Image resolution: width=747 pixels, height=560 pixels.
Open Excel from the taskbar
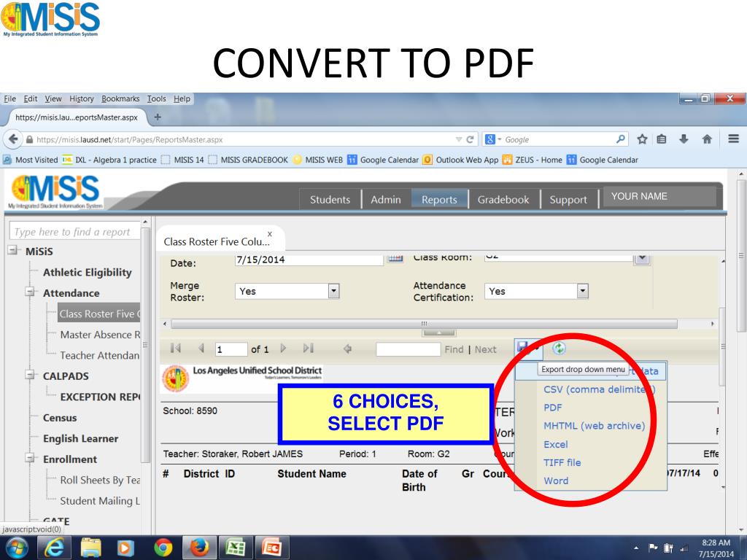click(x=236, y=548)
